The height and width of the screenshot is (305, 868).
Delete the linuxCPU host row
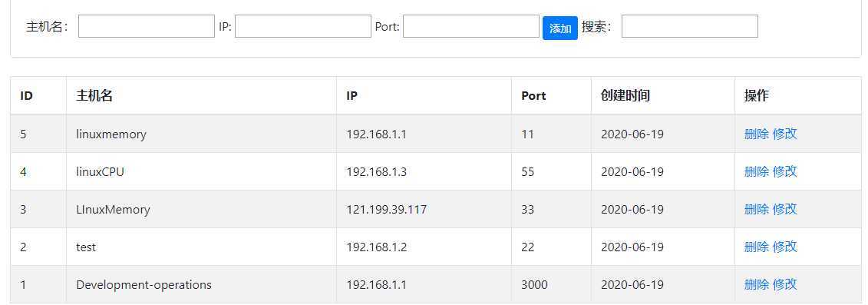757,171
